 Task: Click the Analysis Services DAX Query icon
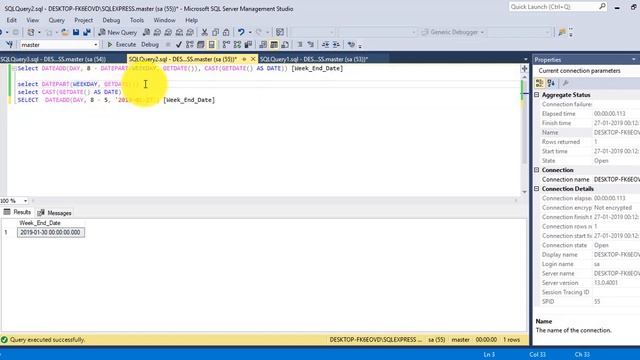(x=190, y=32)
